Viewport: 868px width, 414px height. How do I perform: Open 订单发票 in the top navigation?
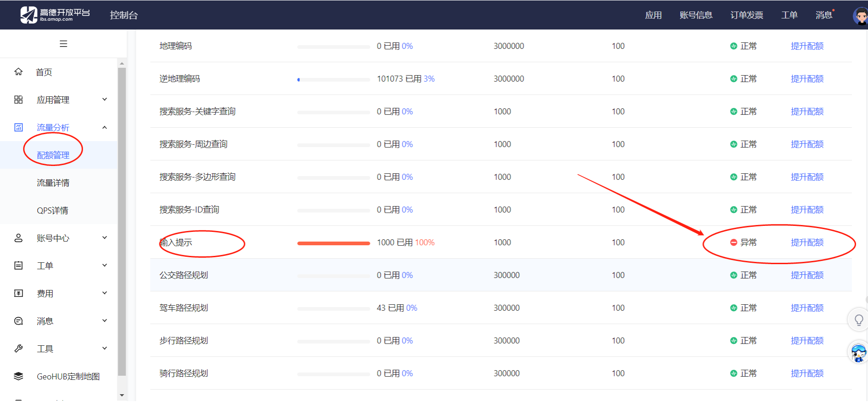click(747, 15)
